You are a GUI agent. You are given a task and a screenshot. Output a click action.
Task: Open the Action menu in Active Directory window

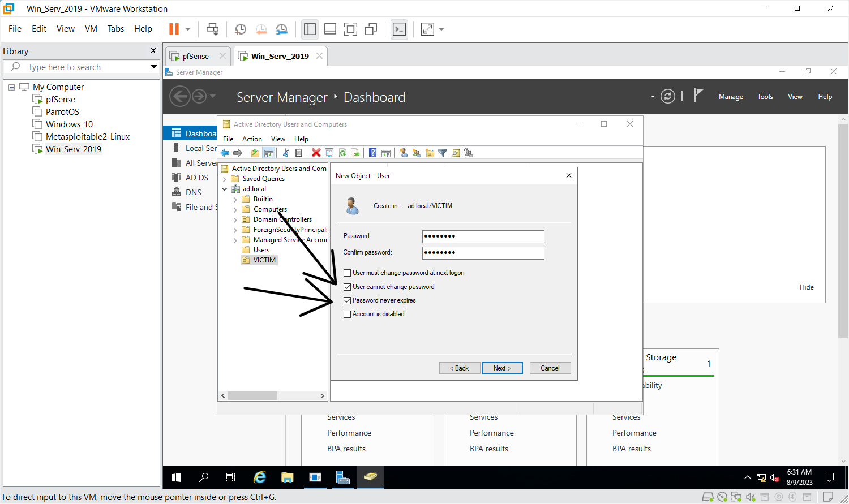click(x=252, y=139)
